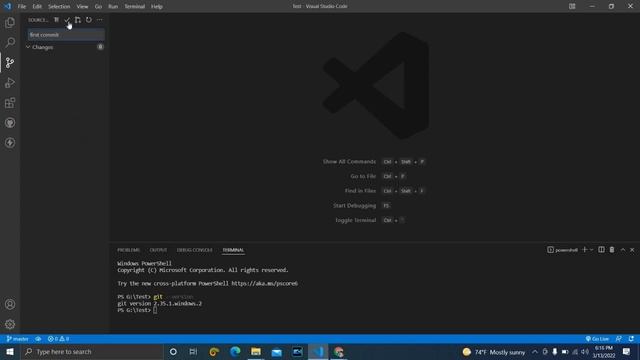The width and height of the screenshot is (640, 360).
Task: Open the Go menu
Action: pyautogui.click(x=98, y=7)
